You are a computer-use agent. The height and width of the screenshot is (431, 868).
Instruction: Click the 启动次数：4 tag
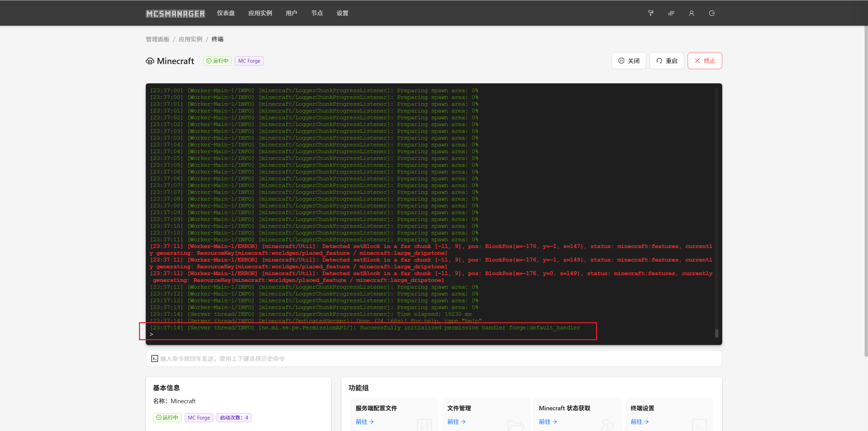pos(234,417)
